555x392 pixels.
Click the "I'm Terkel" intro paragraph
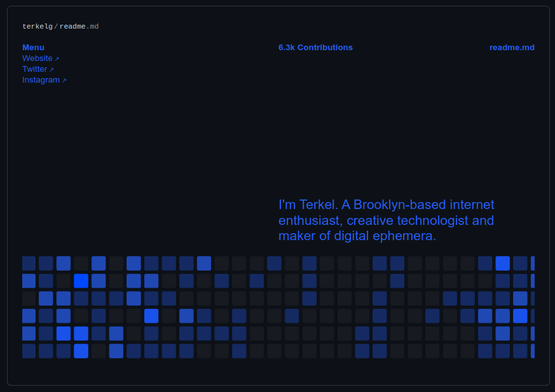386,220
